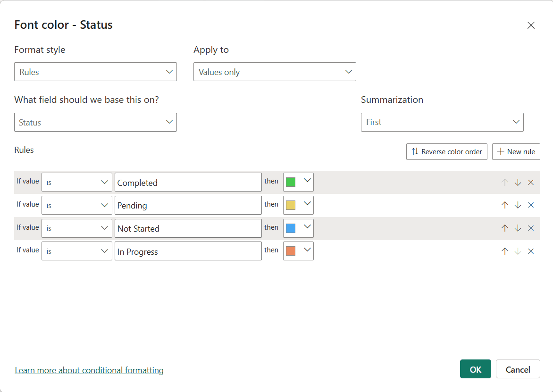Open condition dropdown for Pending rule
Image resolution: width=553 pixels, height=392 pixels.
point(77,205)
